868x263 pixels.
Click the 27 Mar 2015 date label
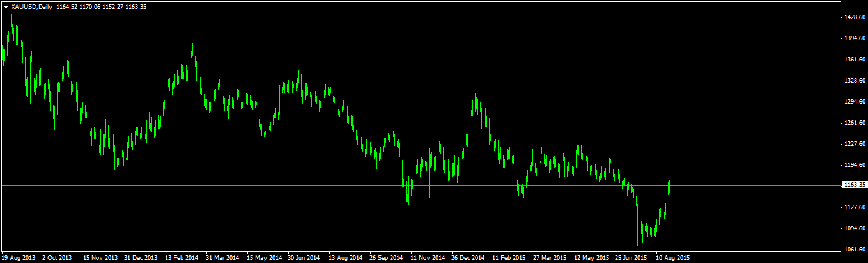click(550, 258)
